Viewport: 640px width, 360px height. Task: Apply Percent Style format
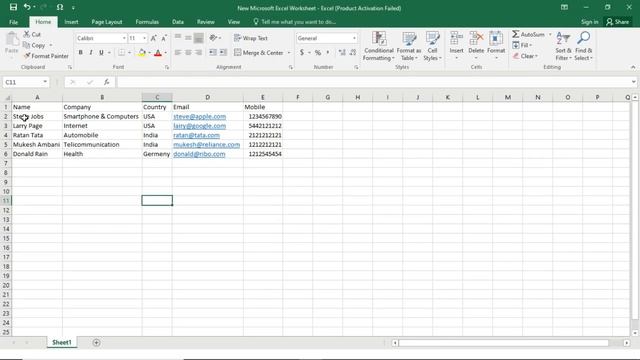318,53
